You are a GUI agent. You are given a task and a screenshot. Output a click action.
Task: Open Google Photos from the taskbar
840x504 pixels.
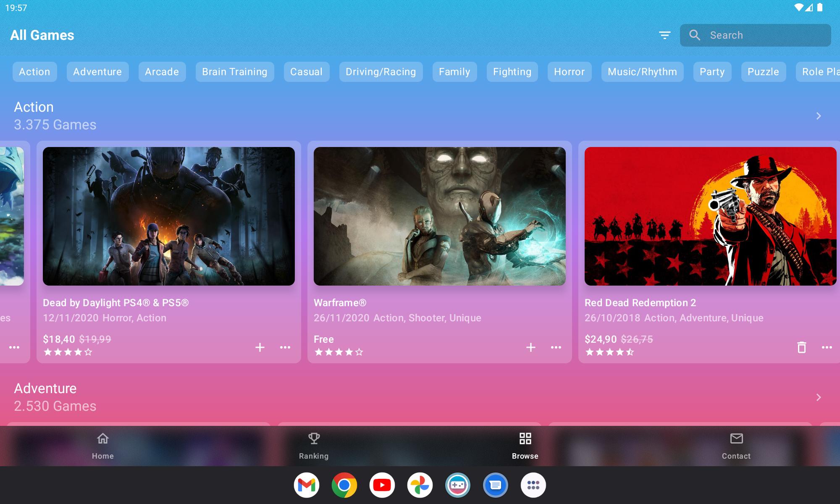(x=420, y=485)
